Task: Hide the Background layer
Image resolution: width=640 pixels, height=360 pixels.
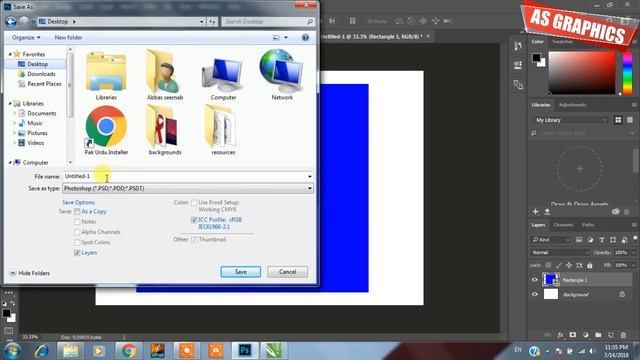Action: (535, 294)
